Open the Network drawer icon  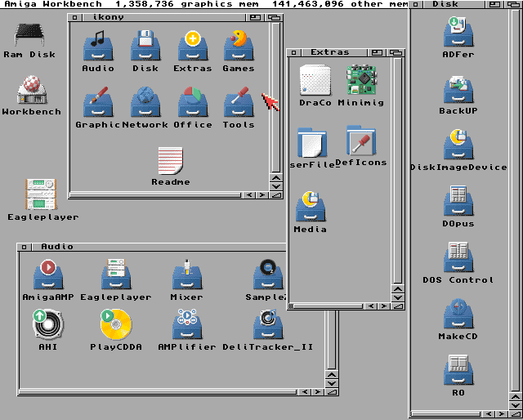point(145,102)
